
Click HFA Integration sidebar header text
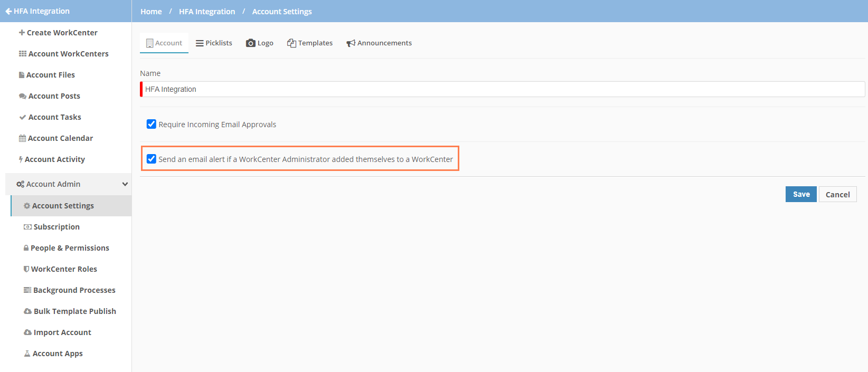42,11
